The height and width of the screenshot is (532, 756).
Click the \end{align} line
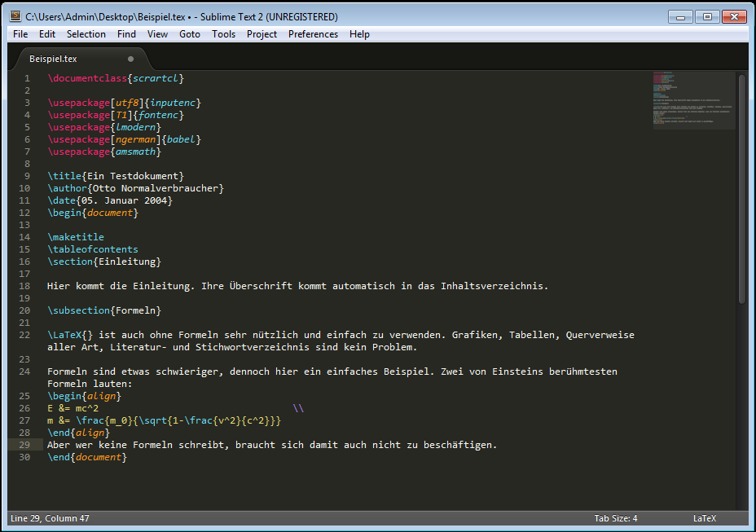(78, 433)
